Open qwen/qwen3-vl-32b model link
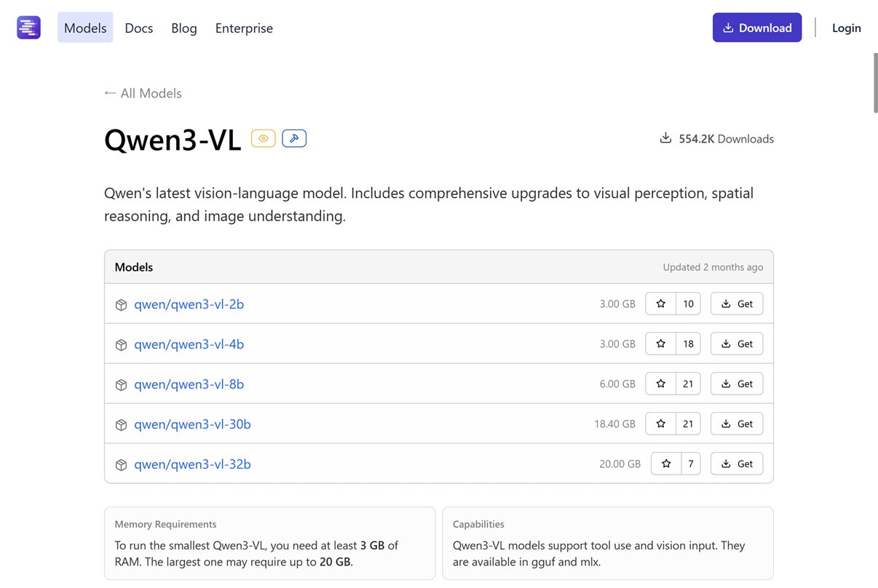 pos(192,464)
